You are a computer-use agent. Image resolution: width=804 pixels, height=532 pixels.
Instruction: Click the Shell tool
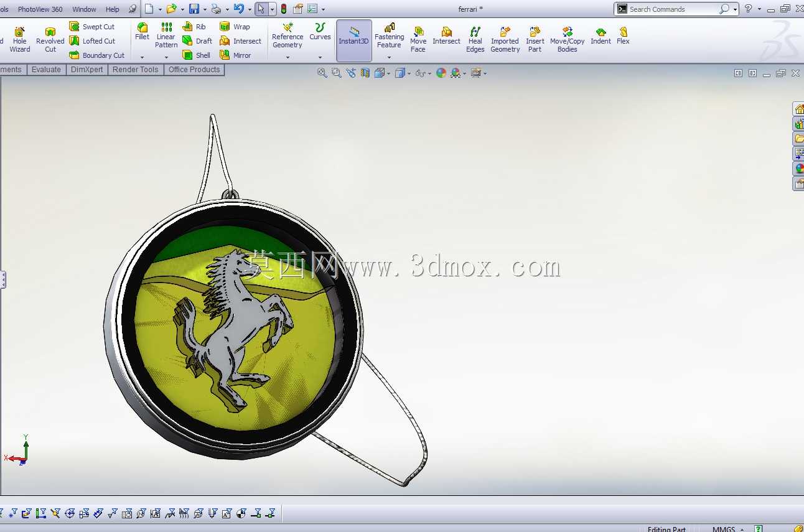click(197, 55)
